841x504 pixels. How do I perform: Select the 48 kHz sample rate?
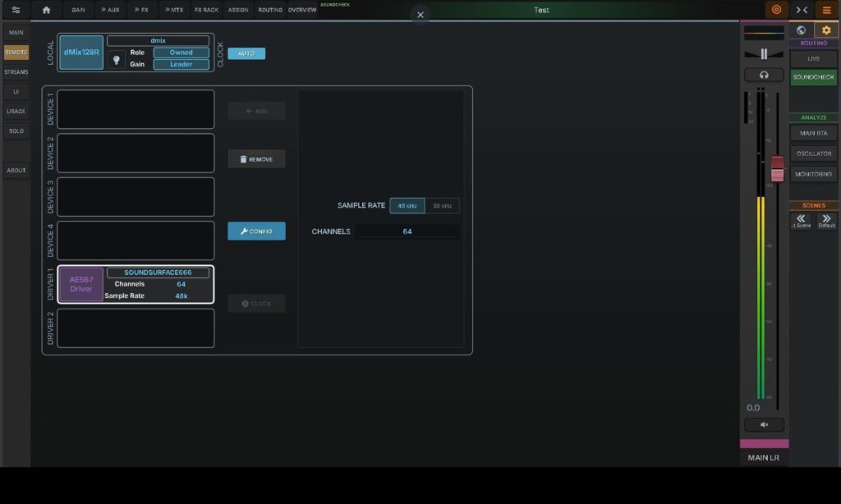coord(407,206)
